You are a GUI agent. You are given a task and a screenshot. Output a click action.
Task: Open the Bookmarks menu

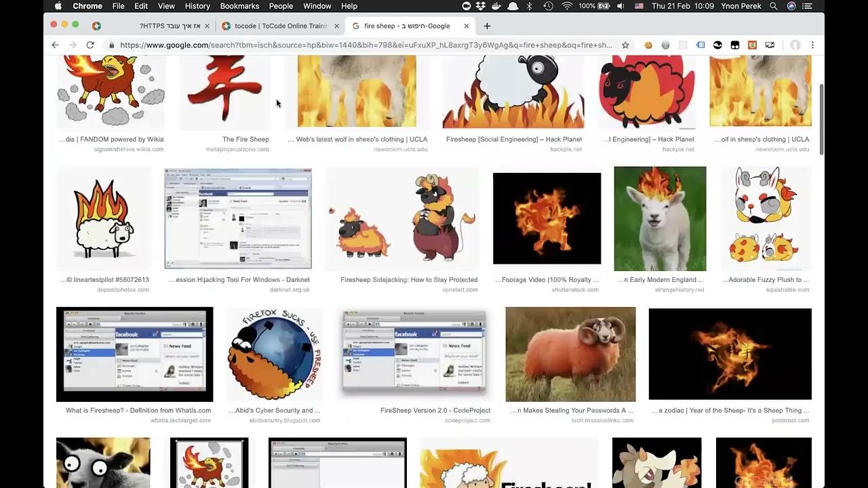pyautogui.click(x=239, y=6)
